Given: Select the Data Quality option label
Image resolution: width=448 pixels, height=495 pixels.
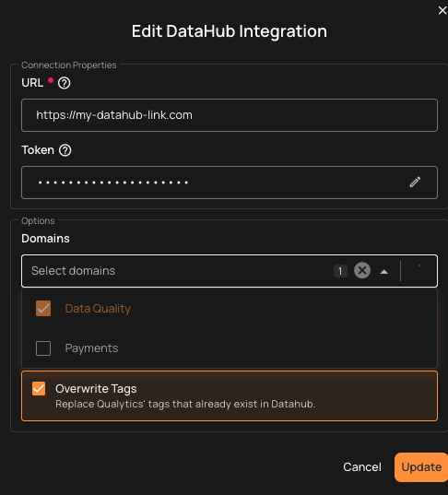Looking at the screenshot, I should (98, 309).
